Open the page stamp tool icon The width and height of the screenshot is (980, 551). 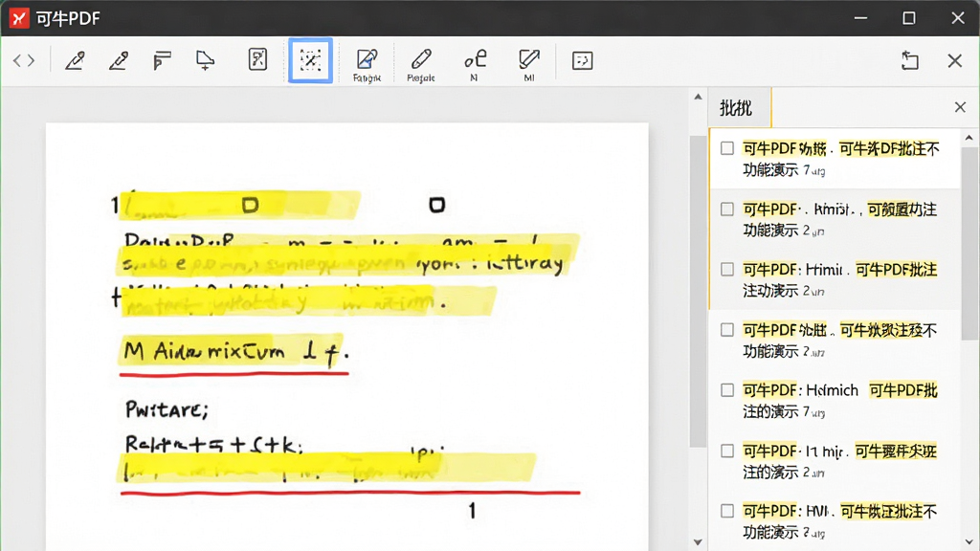[x=257, y=60]
